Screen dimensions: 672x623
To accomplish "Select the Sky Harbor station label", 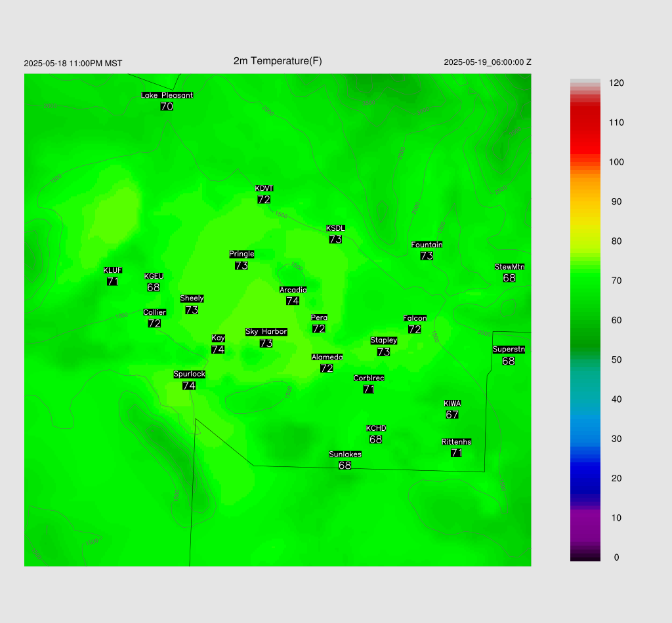I will pyautogui.click(x=266, y=332).
